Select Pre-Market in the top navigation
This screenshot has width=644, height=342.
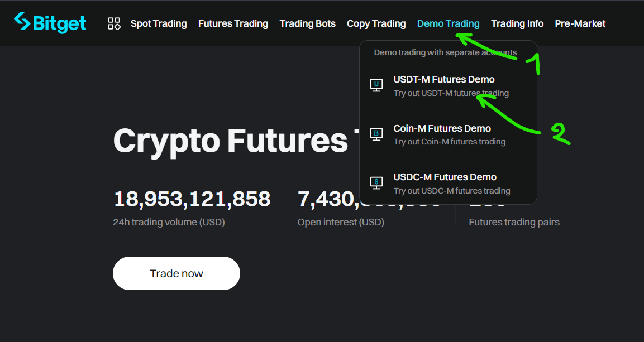click(x=580, y=23)
